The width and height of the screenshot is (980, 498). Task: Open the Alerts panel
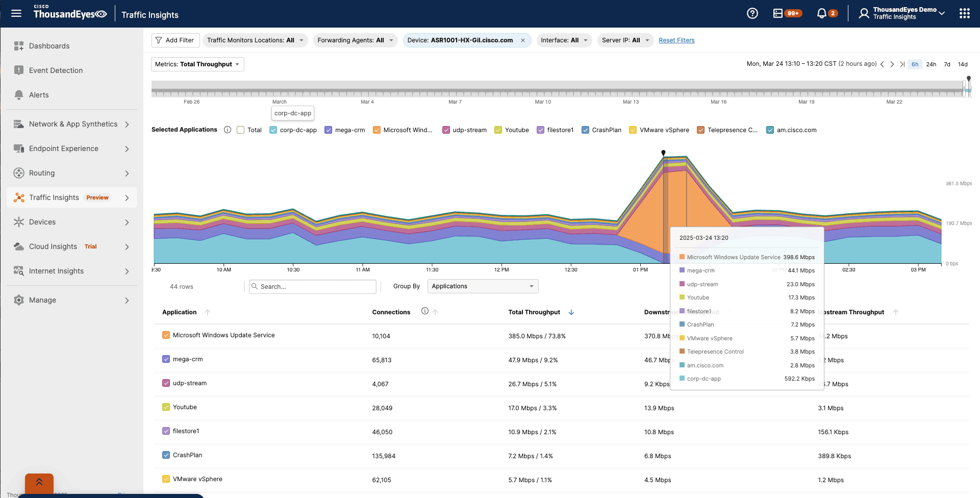pos(38,94)
